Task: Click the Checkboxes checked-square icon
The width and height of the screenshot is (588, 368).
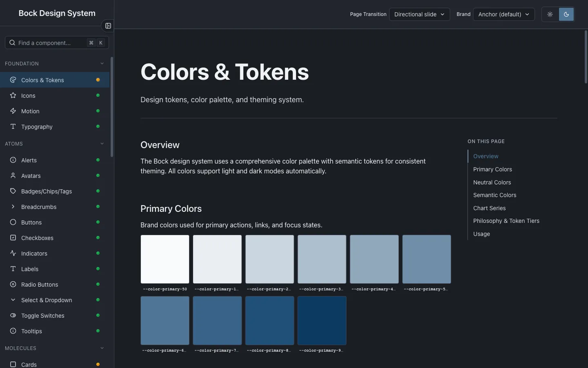Action: point(13,238)
